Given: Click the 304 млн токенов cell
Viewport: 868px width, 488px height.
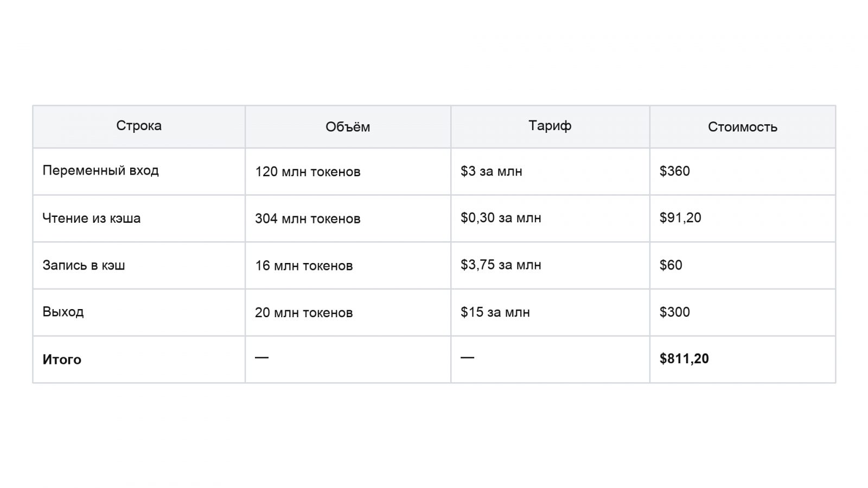Looking at the screenshot, I should [308, 219].
